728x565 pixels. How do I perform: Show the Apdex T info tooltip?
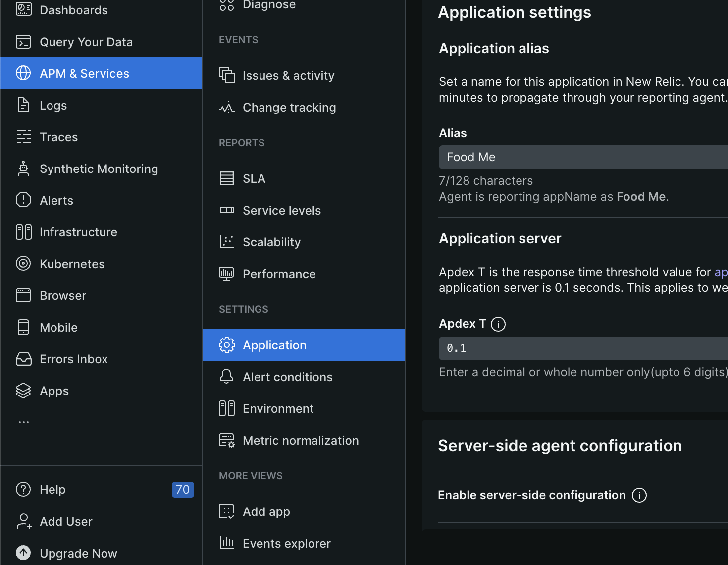click(x=498, y=324)
